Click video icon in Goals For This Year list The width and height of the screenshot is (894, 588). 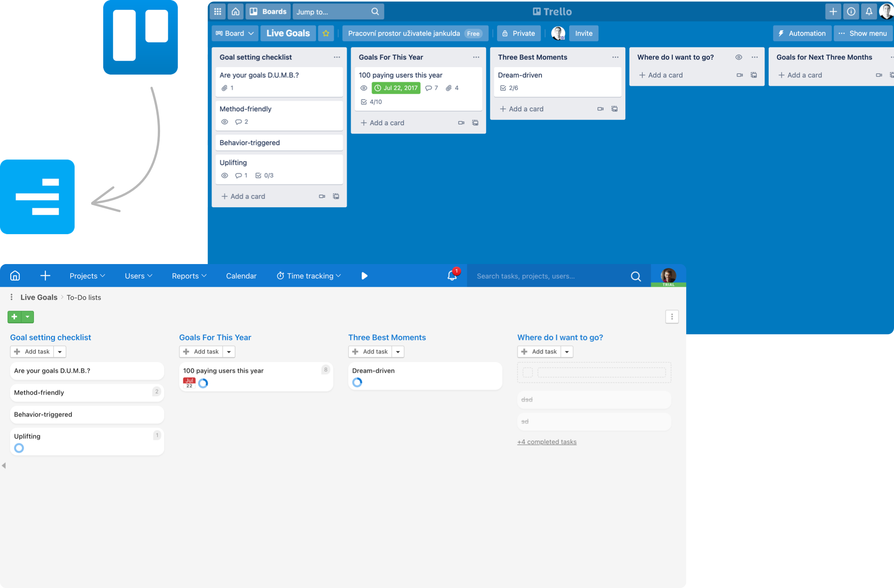[x=461, y=123]
